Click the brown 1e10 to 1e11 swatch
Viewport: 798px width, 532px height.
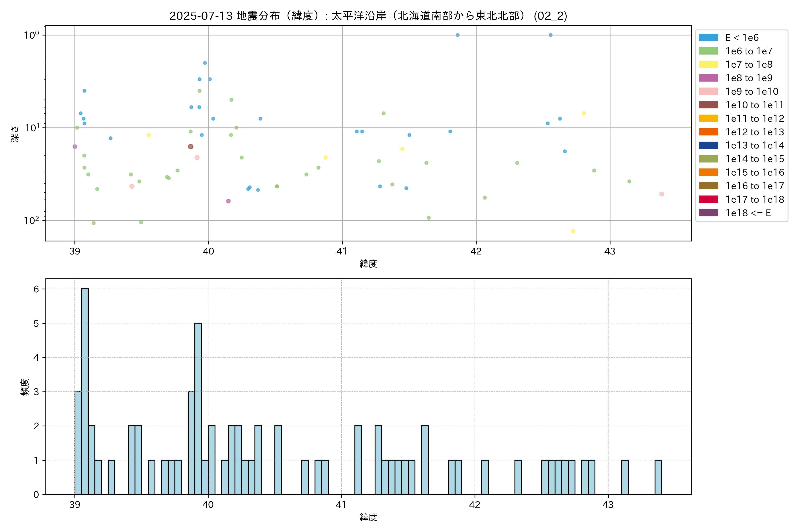pos(708,105)
